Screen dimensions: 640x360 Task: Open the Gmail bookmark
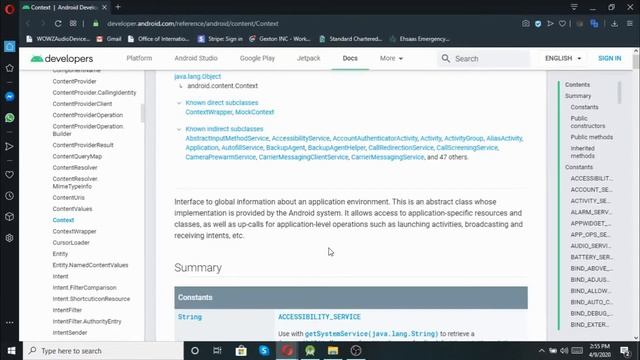(109, 39)
